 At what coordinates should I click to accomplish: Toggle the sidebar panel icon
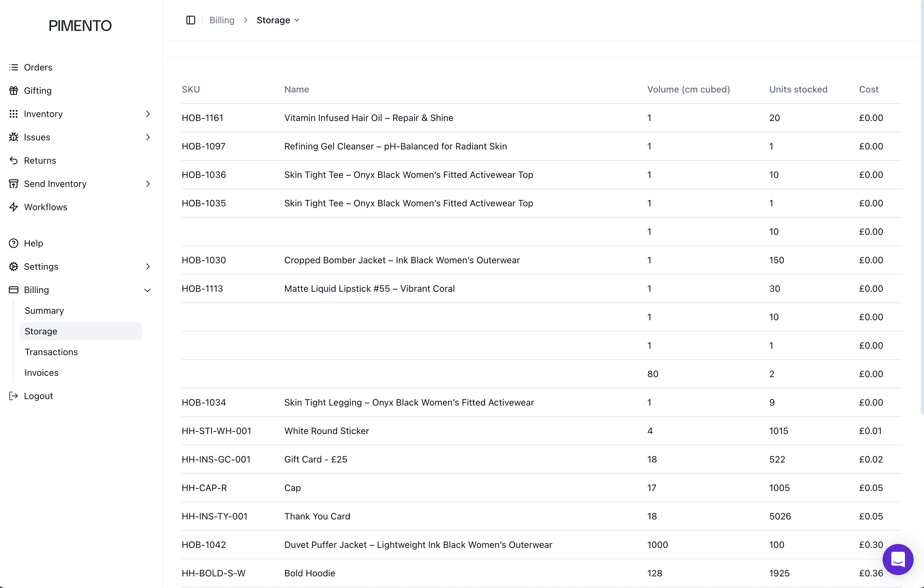(x=190, y=20)
